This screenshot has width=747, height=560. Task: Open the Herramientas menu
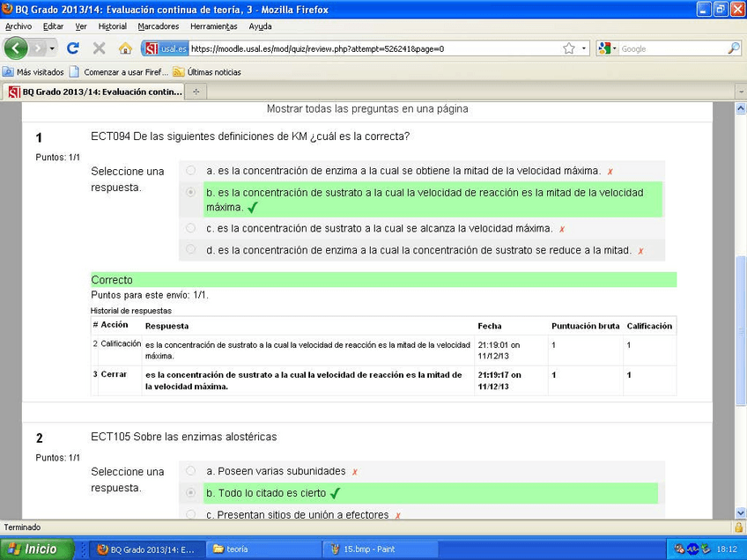point(213,26)
